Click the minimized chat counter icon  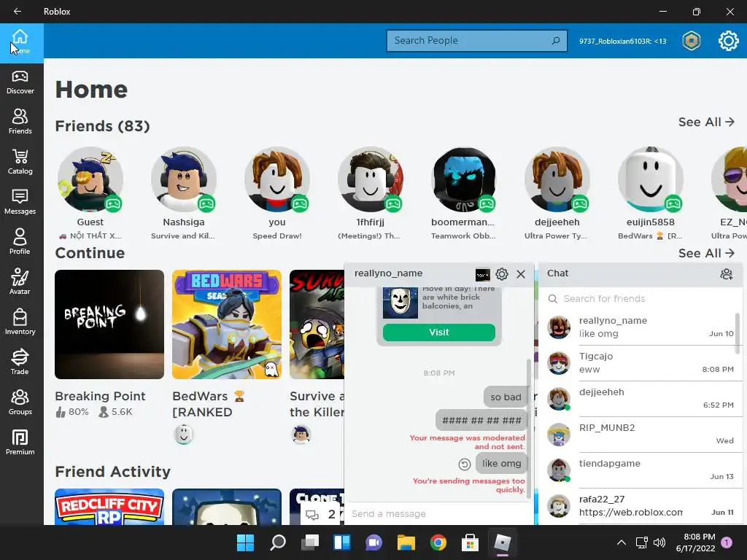320,514
